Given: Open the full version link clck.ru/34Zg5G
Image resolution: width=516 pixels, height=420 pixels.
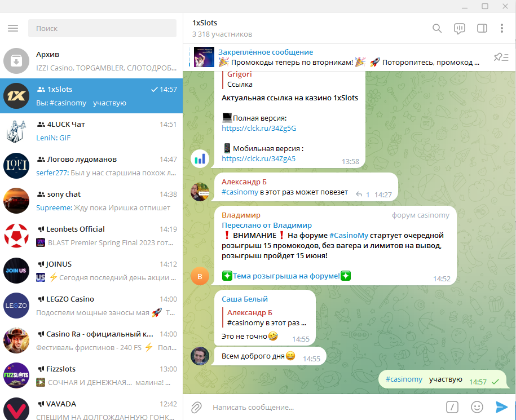Looking at the screenshot, I should [259, 129].
